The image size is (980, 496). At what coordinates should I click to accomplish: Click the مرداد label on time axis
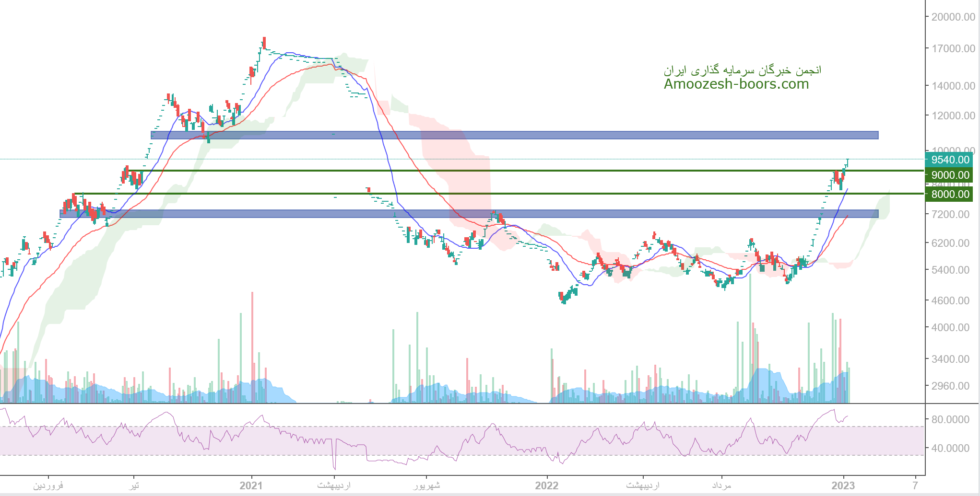[x=721, y=485]
